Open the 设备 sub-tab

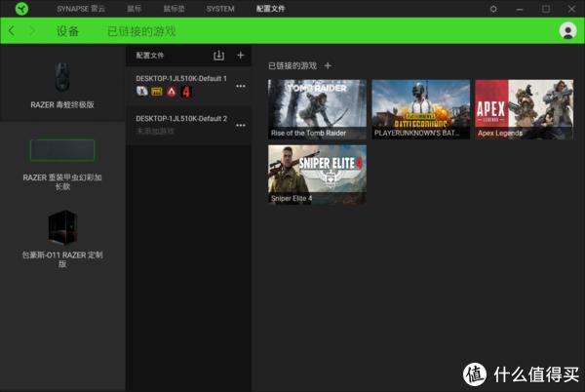point(67,31)
